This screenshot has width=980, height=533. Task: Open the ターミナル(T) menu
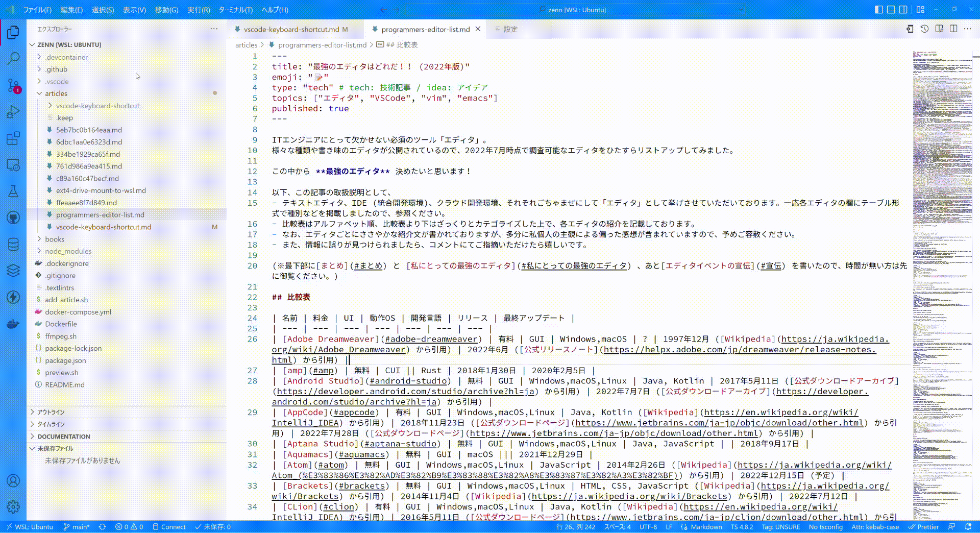[x=236, y=10]
